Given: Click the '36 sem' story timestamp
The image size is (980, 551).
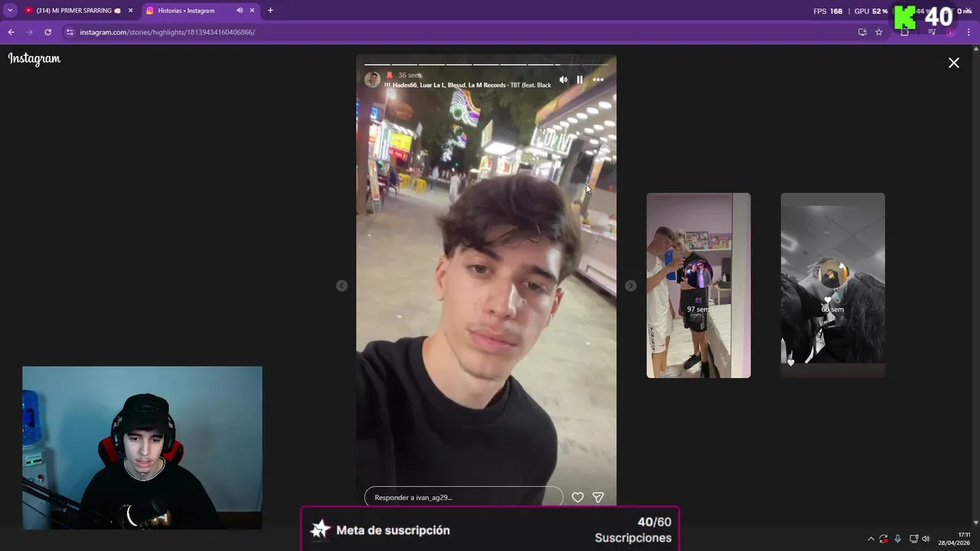Looking at the screenshot, I should click(410, 75).
